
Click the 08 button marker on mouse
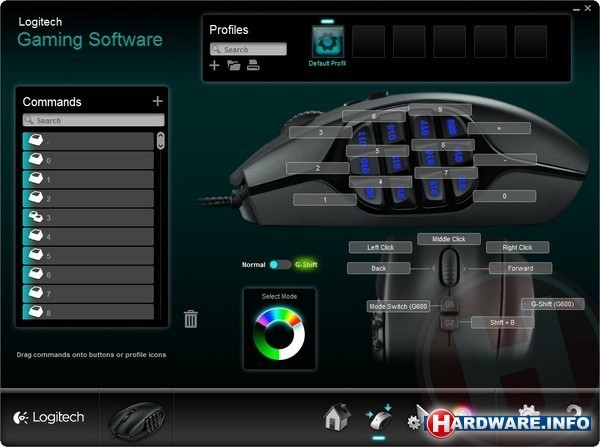click(x=449, y=304)
